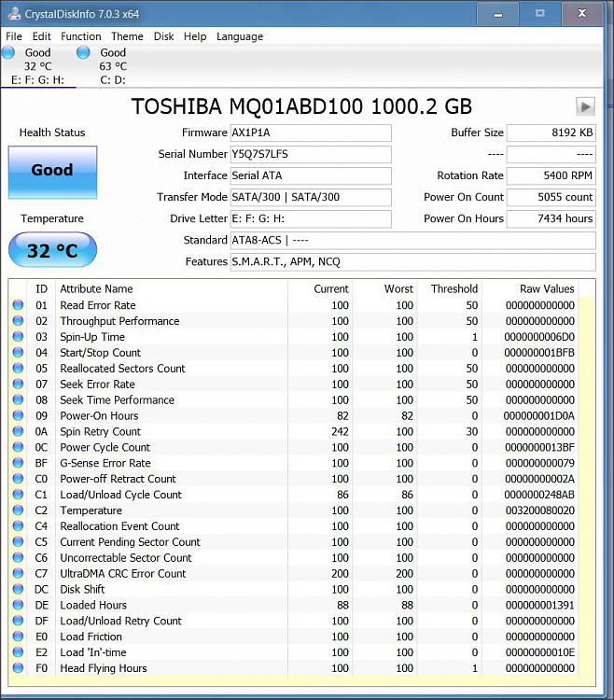Click raw value 003200080020
614x700 pixels.
click(x=540, y=511)
